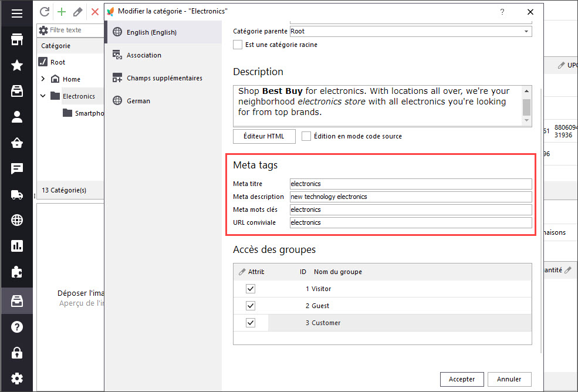Click the Nom du groupe column header
578x392 pixels.
pos(338,272)
